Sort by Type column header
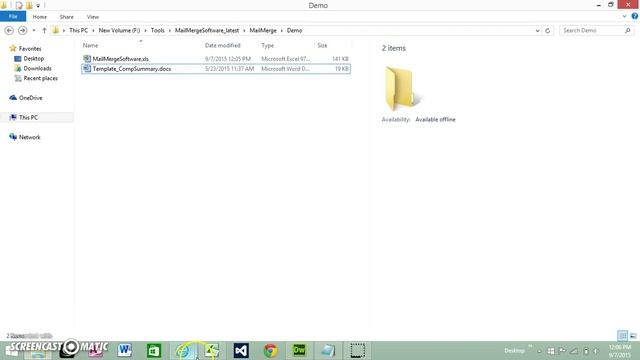The height and width of the screenshot is (360, 640). (267, 45)
